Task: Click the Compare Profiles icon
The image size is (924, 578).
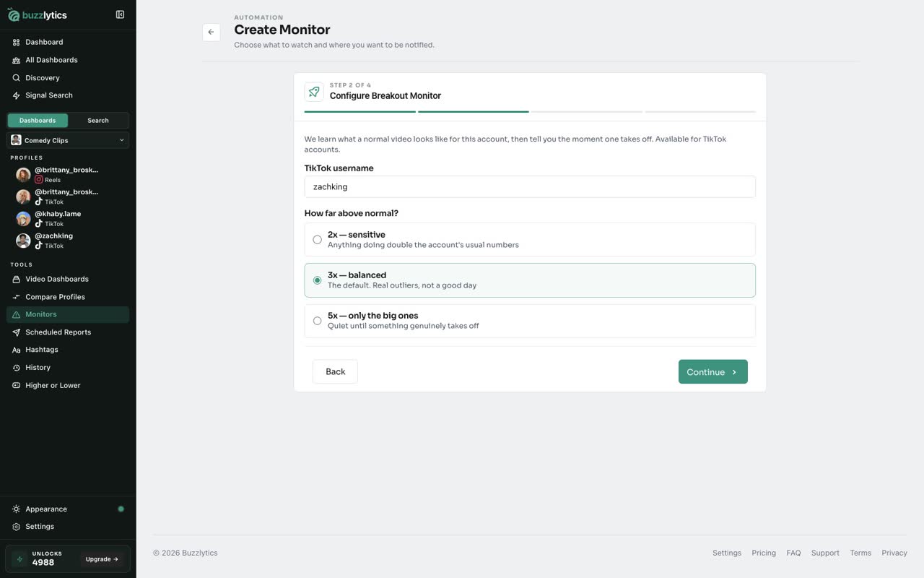Action: coord(17,297)
